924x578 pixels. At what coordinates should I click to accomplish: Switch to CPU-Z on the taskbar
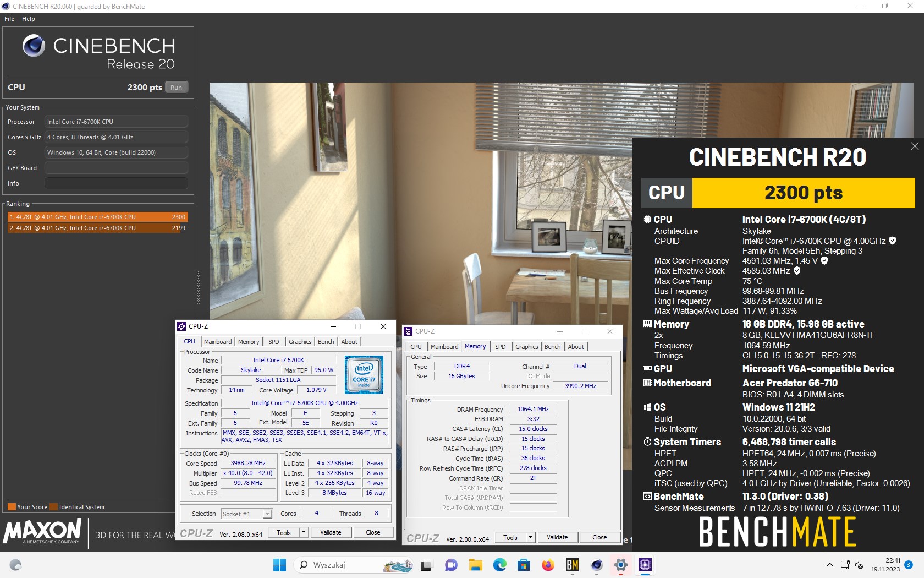pyautogui.click(x=645, y=565)
